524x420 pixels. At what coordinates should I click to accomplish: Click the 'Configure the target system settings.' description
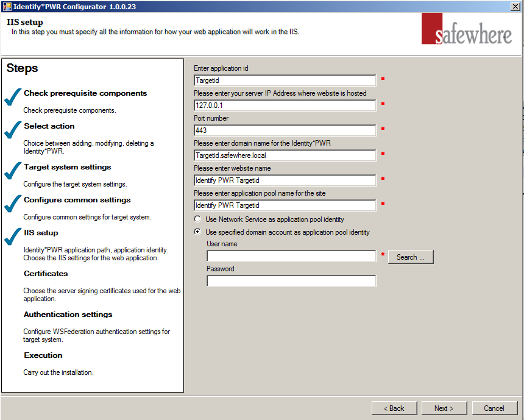coord(75,184)
